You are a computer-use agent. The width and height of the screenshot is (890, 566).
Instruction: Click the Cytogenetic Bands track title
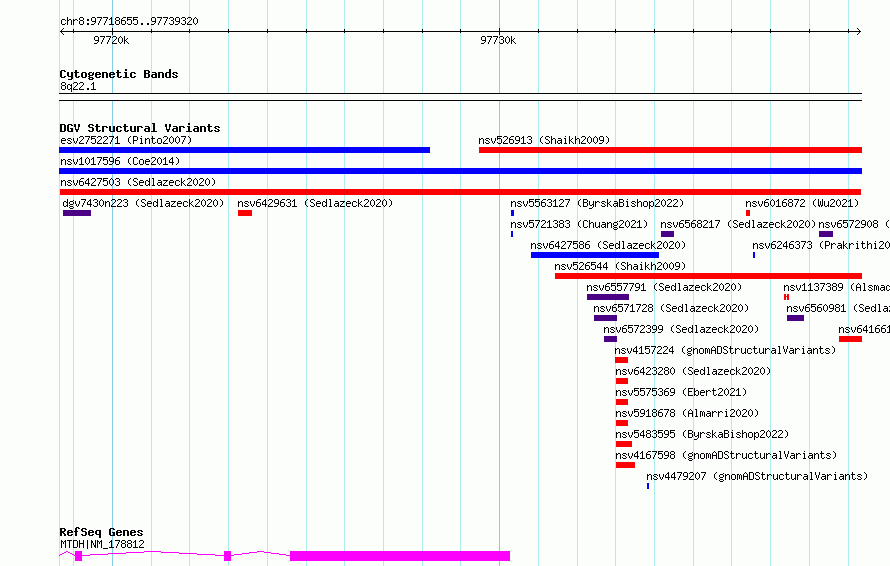point(119,74)
